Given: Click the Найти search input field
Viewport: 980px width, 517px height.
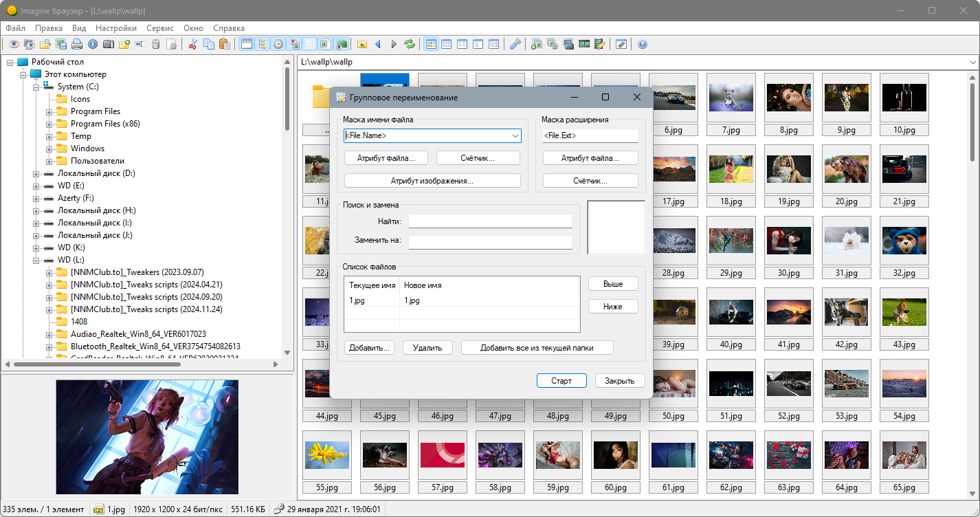Looking at the screenshot, I should pos(490,221).
